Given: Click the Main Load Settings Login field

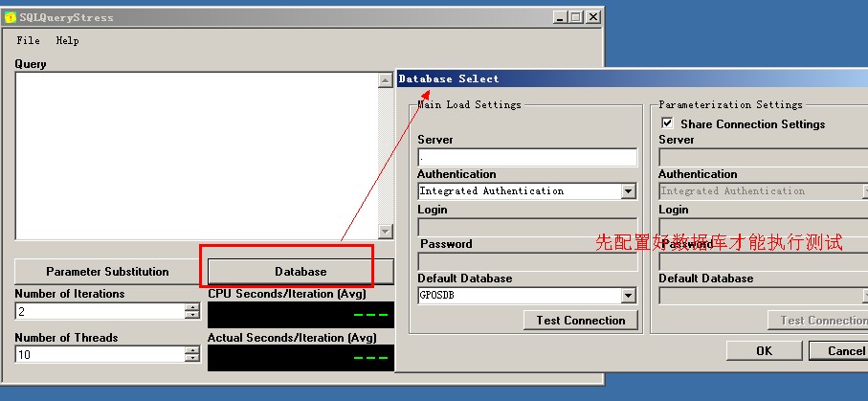Looking at the screenshot, I should point(527,227).
